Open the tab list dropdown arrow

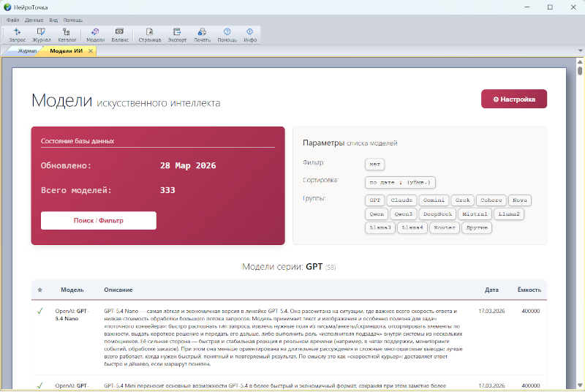pos(580,50)
